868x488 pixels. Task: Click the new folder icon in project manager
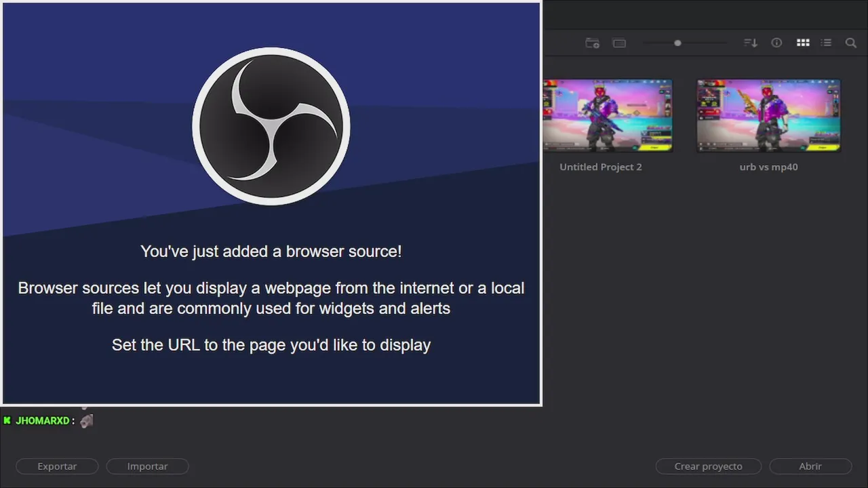coord(592,43)
